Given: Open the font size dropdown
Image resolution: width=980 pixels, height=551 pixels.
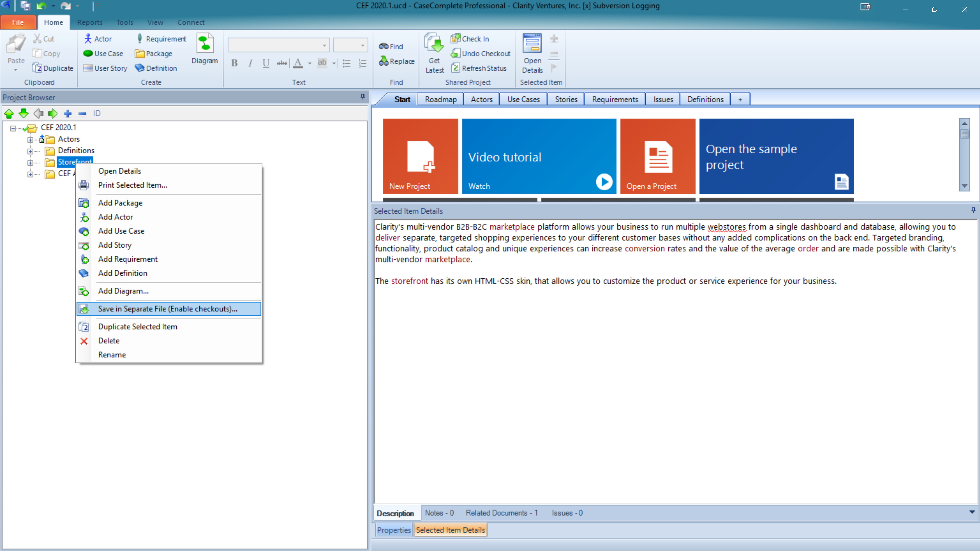Looking at the screenshot, I should tap(362, 45).
